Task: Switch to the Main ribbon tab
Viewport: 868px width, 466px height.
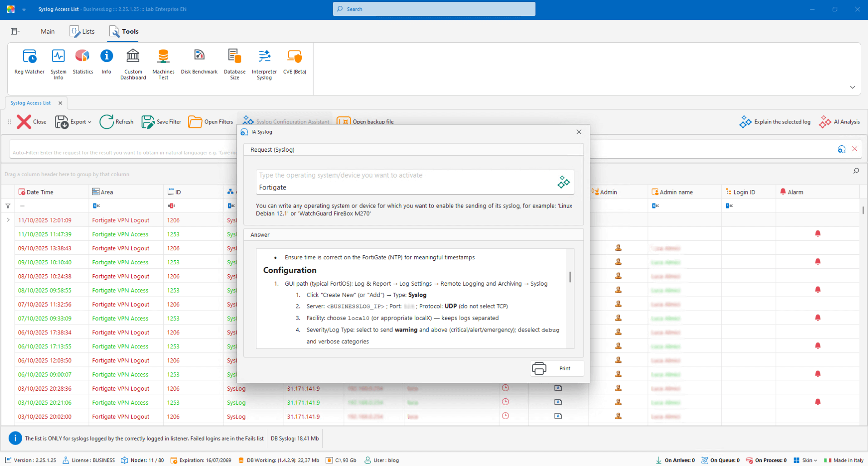Action: point(47,31)
